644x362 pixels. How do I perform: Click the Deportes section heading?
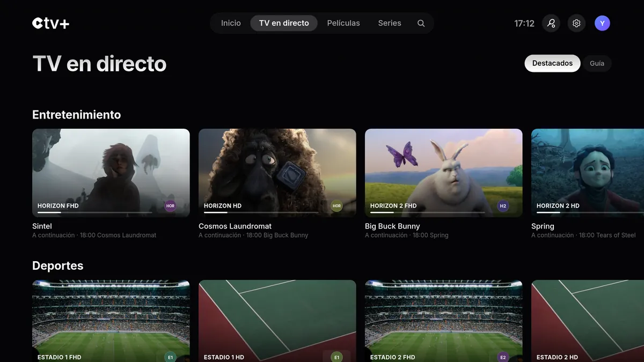click(58, 266)
